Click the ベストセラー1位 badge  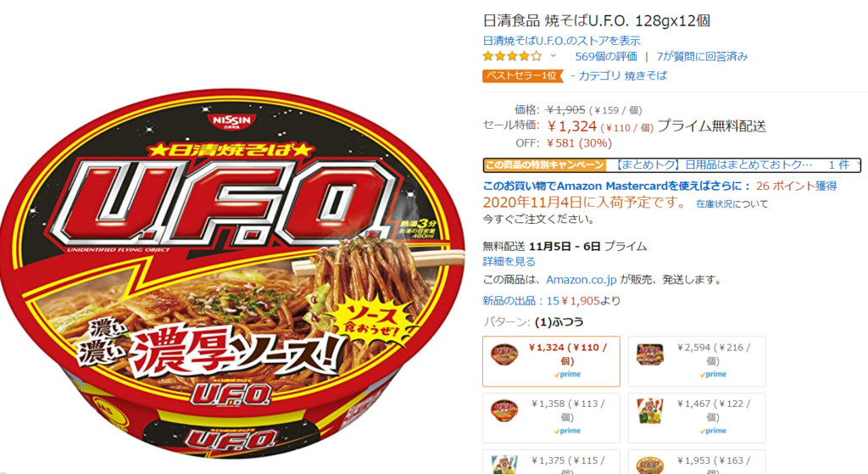[x=522, y=75]
